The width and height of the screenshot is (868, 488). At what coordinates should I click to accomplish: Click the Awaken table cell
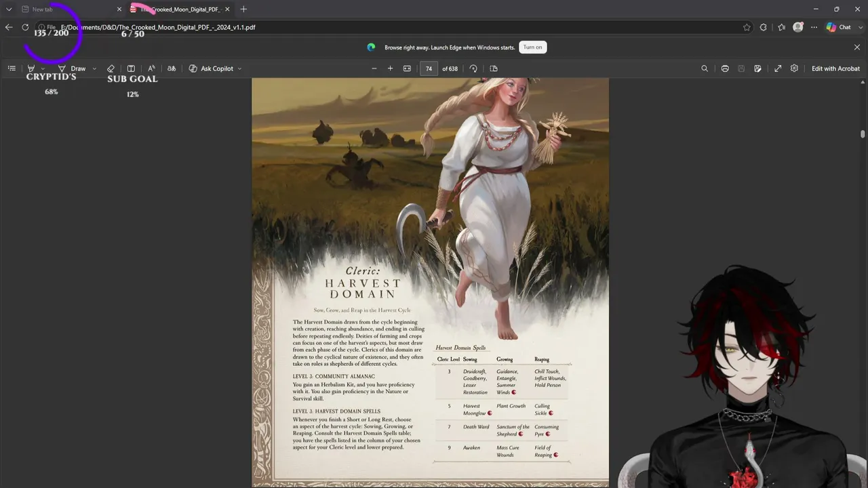471,448
